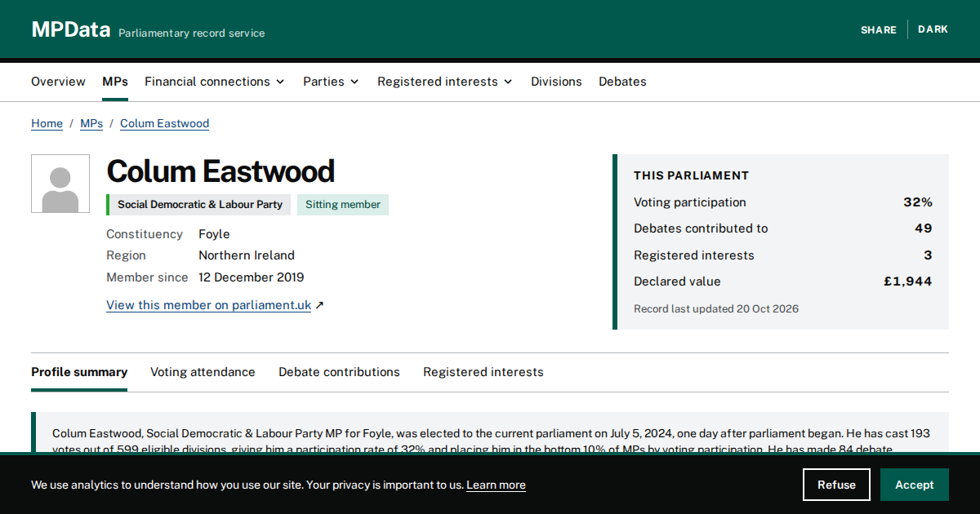Switch to the Voting attendance tab
The width and height of the screenshot is (980, 514).
203,372
